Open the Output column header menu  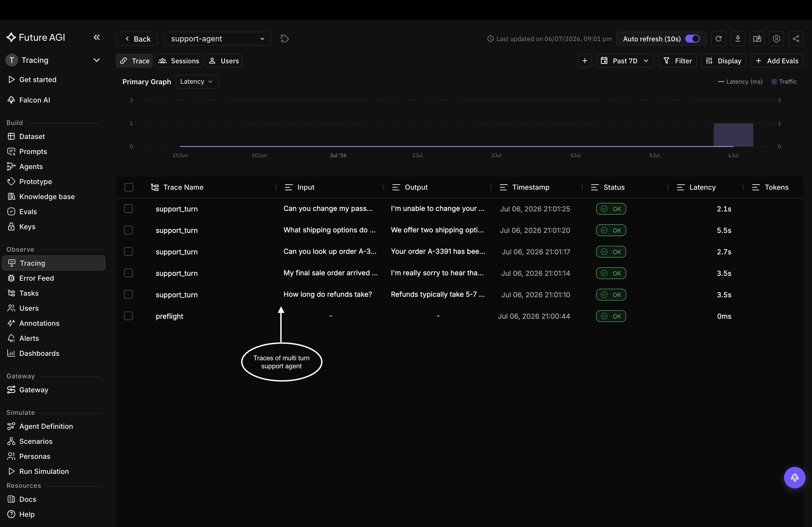(396, 187)
